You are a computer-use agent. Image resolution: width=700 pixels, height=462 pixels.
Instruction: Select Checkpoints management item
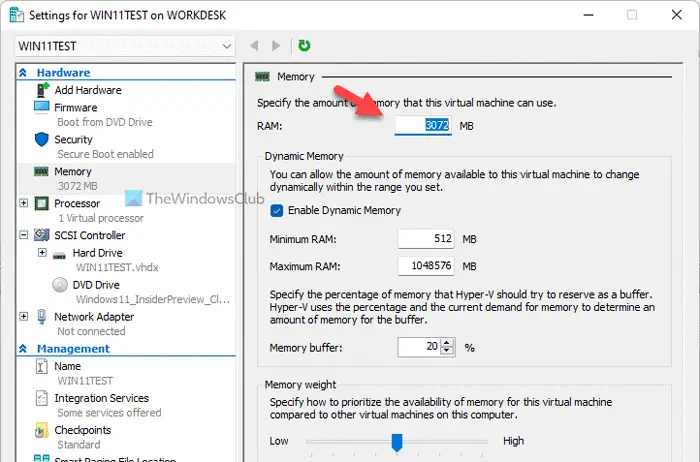click(83, 430)
